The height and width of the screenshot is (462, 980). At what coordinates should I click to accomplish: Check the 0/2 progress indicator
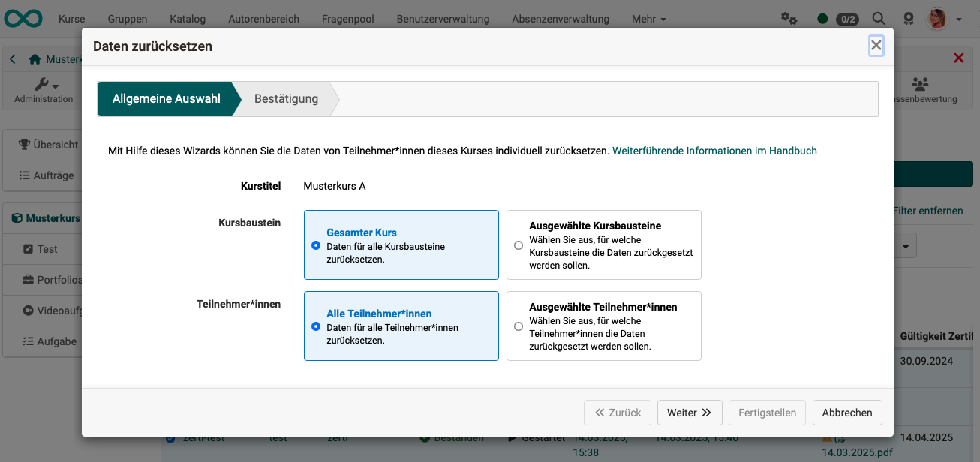click(x=847, y=19)
